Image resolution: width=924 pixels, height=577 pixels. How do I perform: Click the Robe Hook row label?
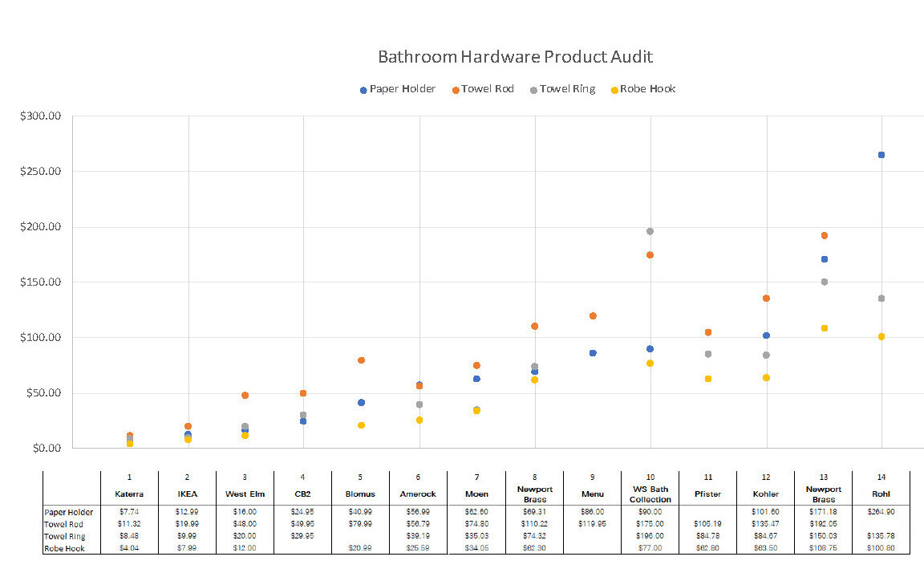[x=65, y=549]
